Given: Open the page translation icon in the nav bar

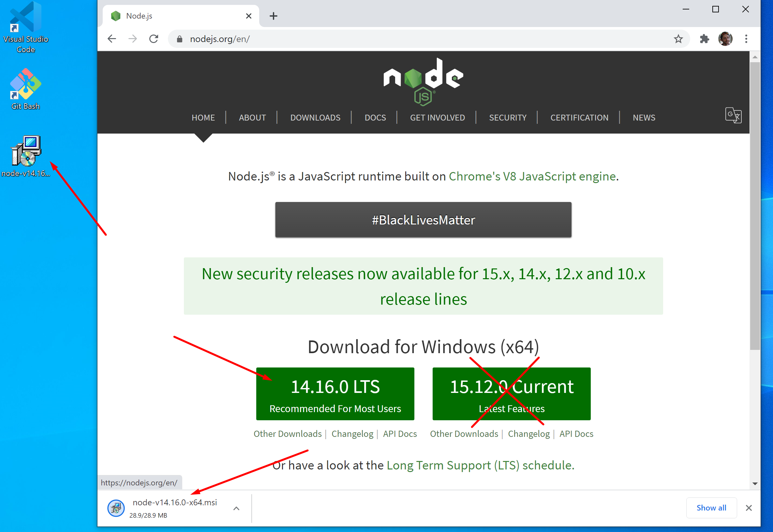Looking at the screenshot, I should (733, 115).
